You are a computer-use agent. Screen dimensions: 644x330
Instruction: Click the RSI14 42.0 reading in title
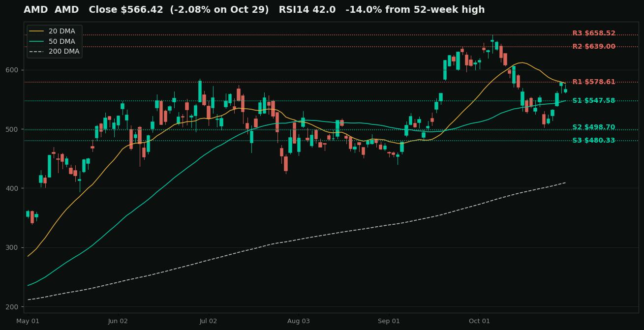click(307, 10)
